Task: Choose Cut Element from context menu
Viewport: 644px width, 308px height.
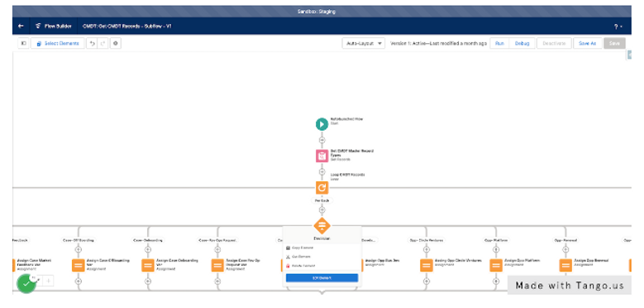Action: (x=302, y=257)
